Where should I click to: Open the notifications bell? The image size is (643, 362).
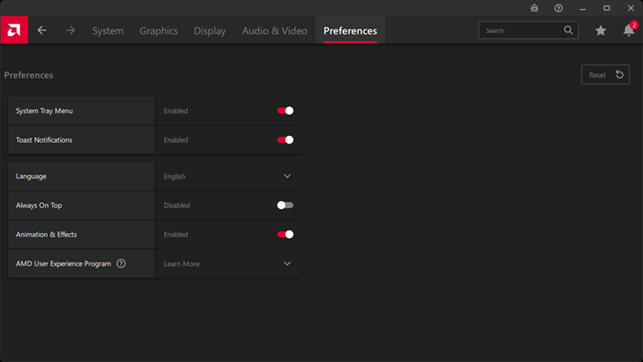[629, 30]
